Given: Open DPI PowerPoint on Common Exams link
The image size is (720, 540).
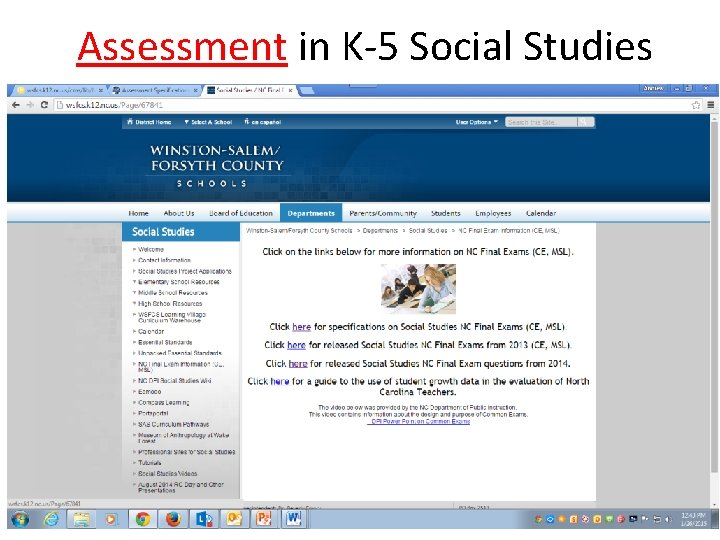Looking at the screenshot, I should point(418,421).
